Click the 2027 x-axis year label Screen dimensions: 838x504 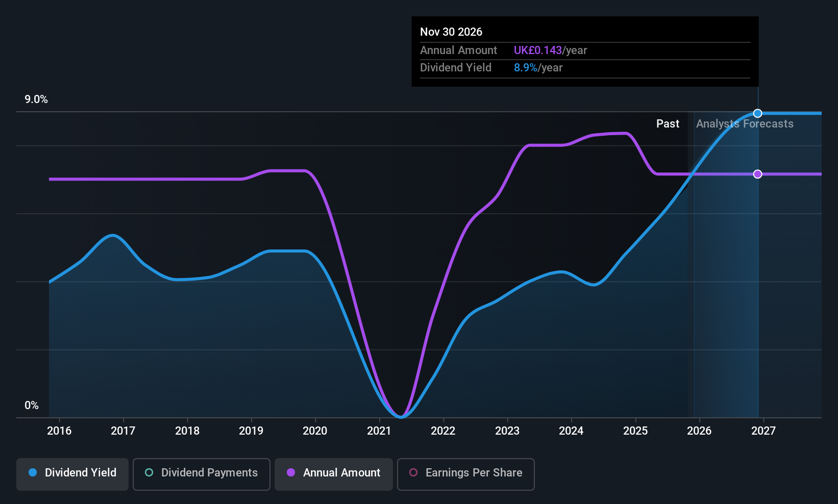[x=763, y=431]
